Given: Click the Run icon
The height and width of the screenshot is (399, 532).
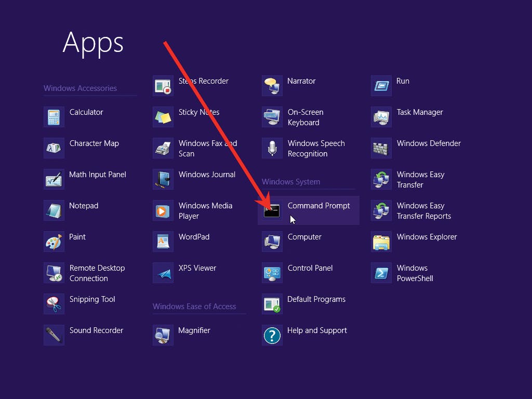Looking at the screenshot, I should [x=381, y=86].
